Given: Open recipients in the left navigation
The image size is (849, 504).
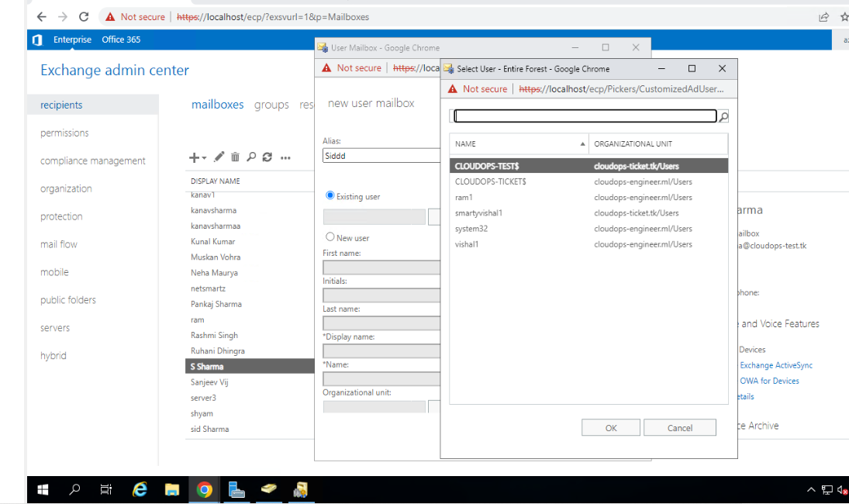Looking at the screenshot, I should click(x=61, y=105).
